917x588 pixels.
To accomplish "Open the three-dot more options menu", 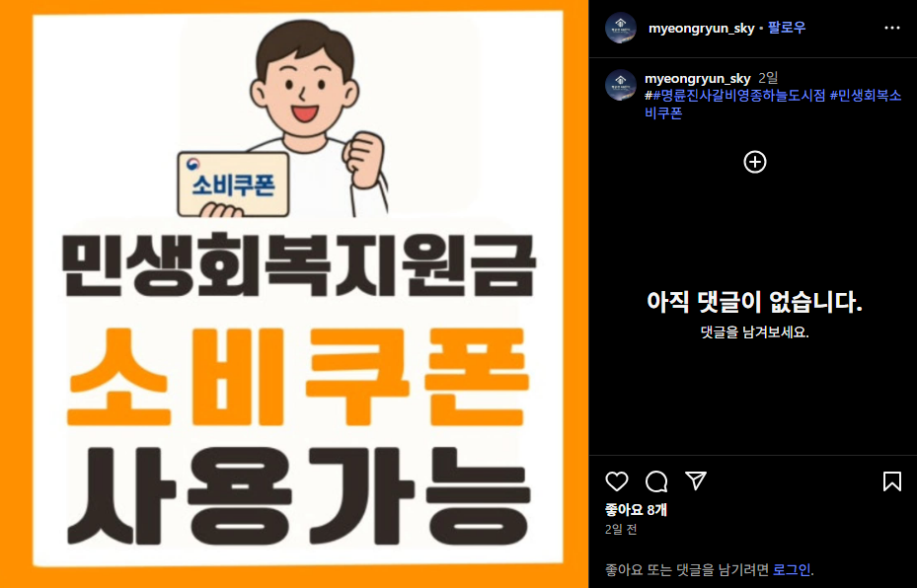I will pos(892,28).
